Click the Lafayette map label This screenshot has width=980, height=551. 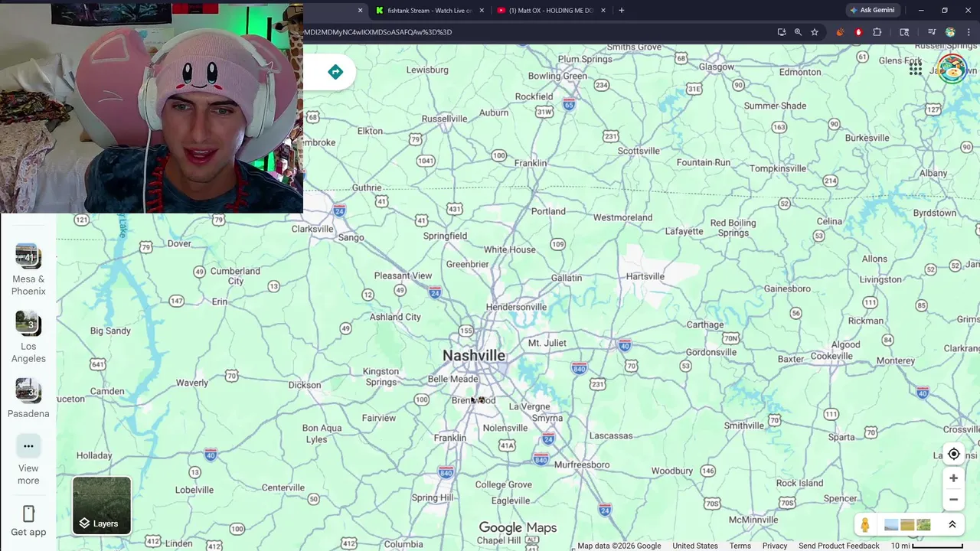[x=684, y=231]
